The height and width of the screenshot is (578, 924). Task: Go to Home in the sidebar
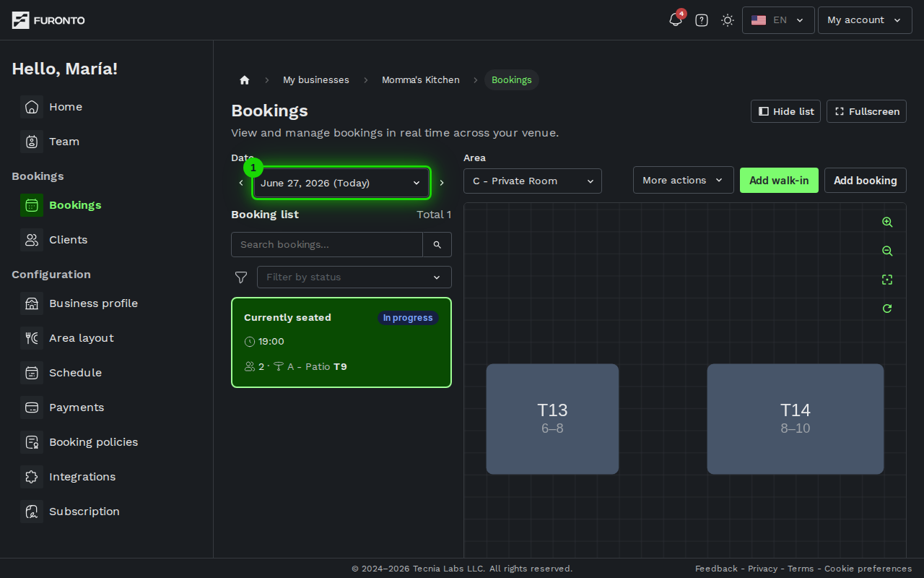66,107
